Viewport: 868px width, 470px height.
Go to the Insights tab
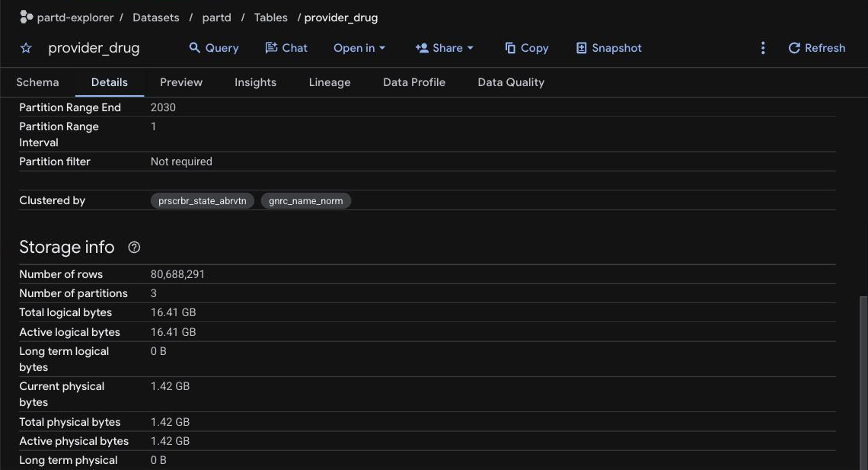(x=255, y=82)
